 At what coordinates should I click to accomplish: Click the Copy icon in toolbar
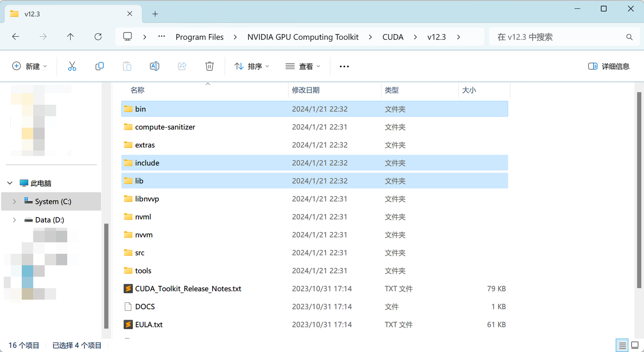99,66
